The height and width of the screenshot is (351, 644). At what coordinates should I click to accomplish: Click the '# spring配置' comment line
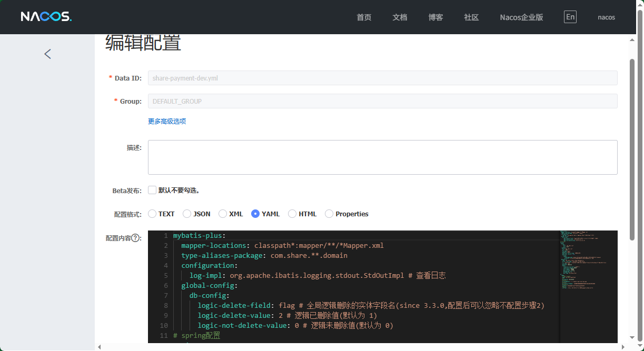(x=197, y=336)
